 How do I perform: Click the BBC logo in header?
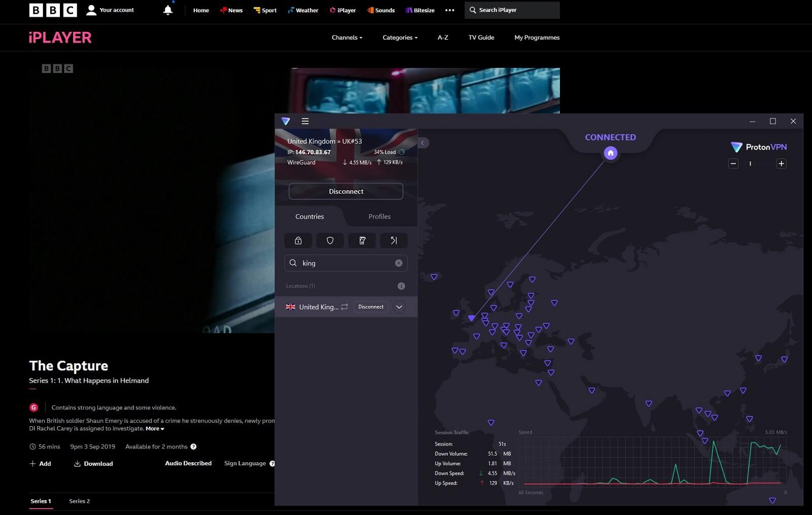(x=53, y=10)
